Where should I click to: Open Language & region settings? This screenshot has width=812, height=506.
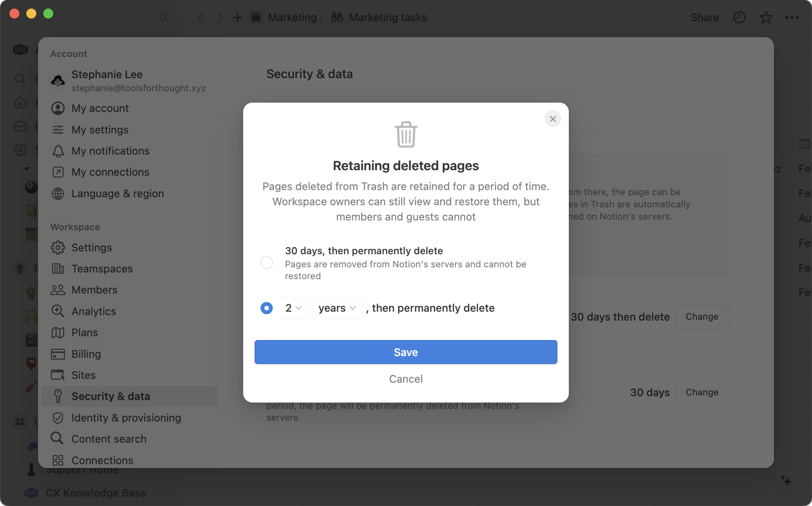(x=117, y=193)
